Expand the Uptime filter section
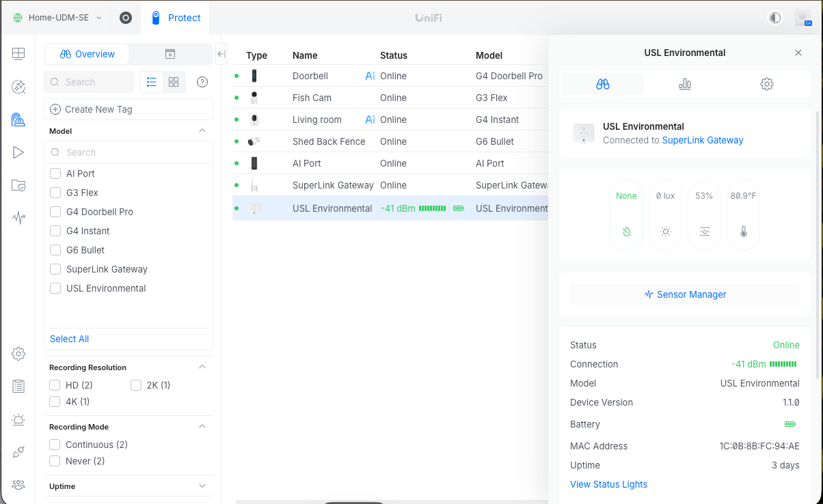823x504 pixels. [x=202, y=486]
